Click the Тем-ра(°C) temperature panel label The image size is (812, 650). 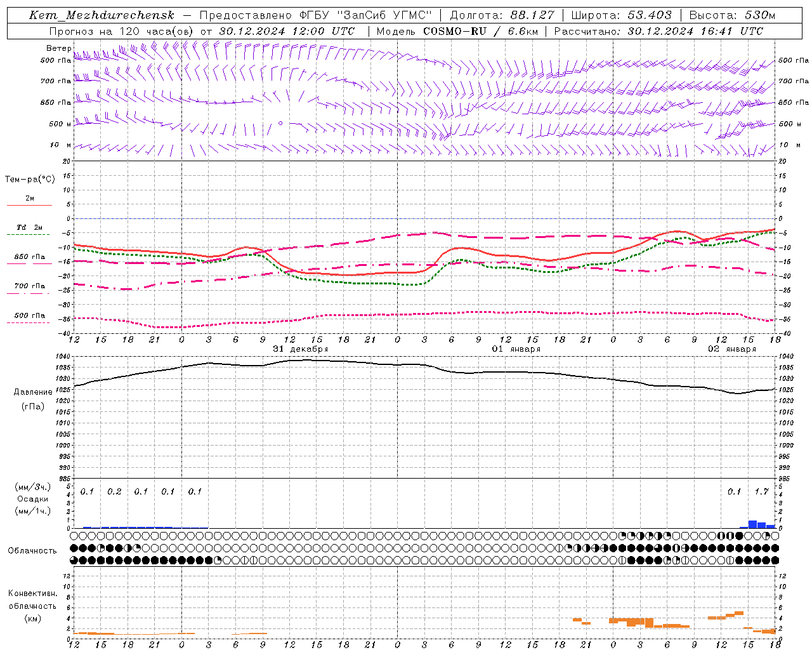30,180
